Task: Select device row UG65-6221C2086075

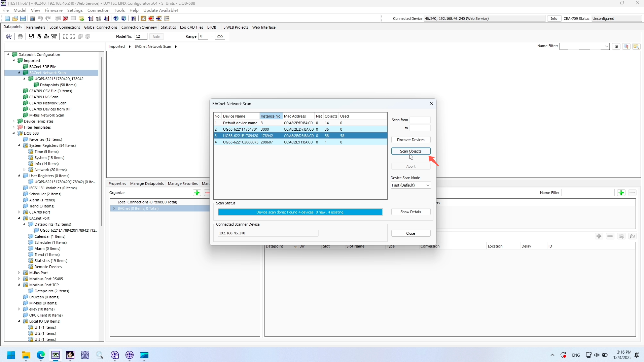Action: pos(300,142)
